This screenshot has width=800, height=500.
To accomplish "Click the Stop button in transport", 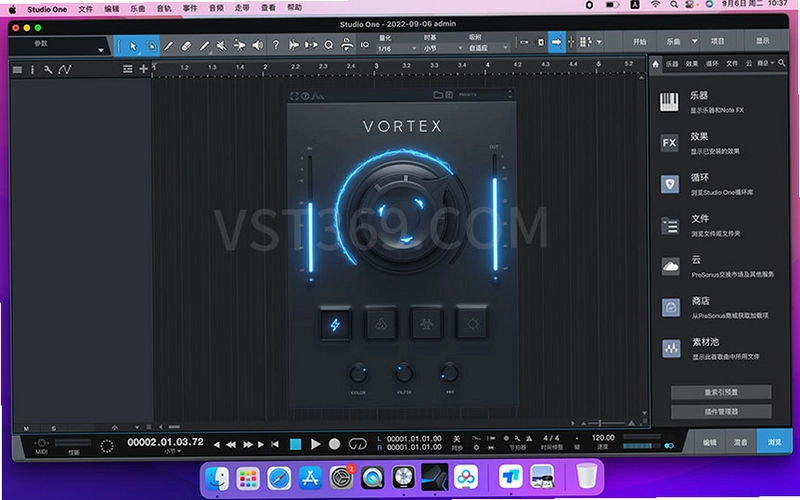I will point(295,444).
